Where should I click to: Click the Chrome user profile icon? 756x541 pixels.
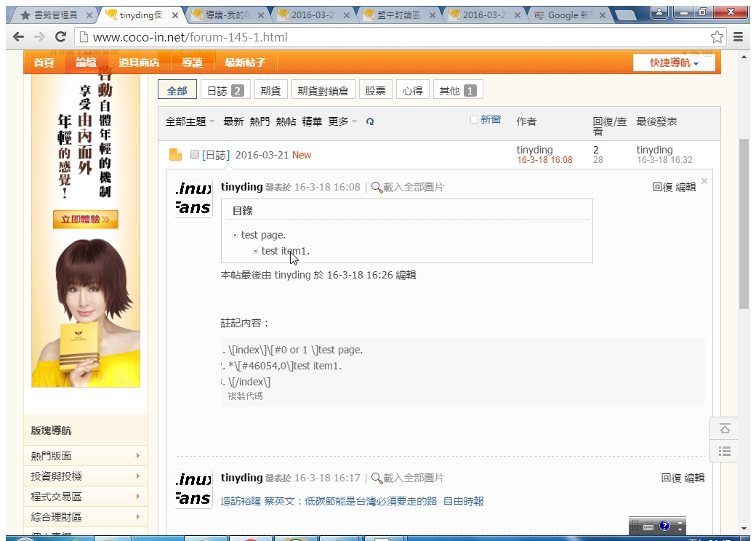[x=659, y=12]
